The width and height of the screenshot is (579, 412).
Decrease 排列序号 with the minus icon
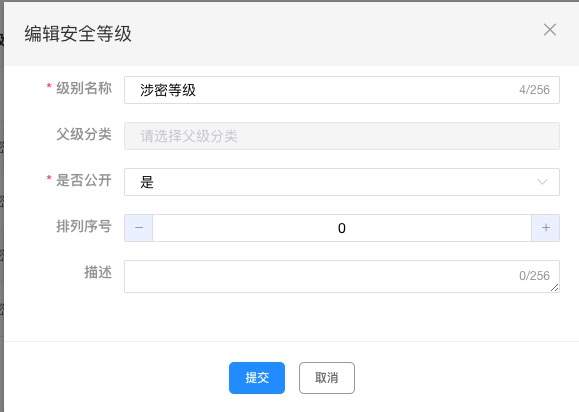[138, 228]
